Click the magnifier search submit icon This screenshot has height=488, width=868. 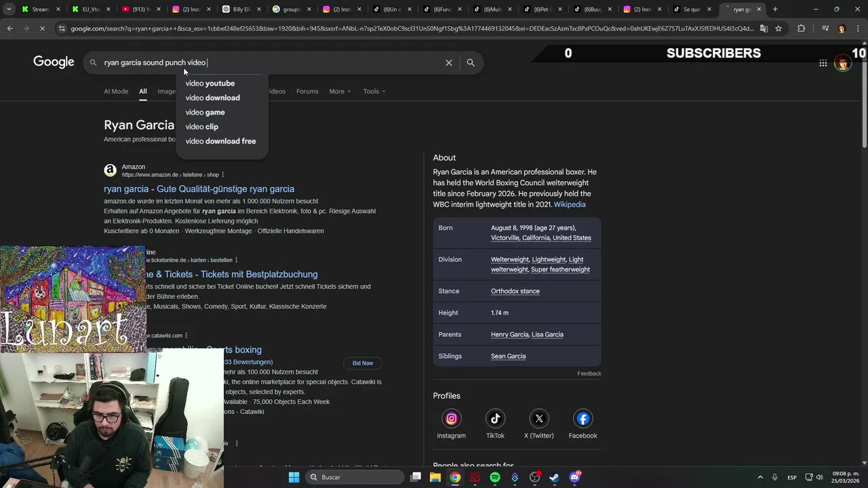click(471, 62)
